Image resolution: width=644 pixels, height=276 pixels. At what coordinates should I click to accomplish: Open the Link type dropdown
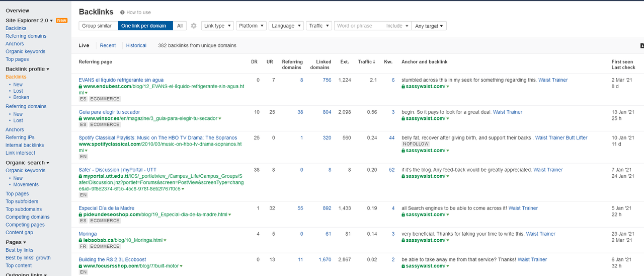tap(217, 26)
